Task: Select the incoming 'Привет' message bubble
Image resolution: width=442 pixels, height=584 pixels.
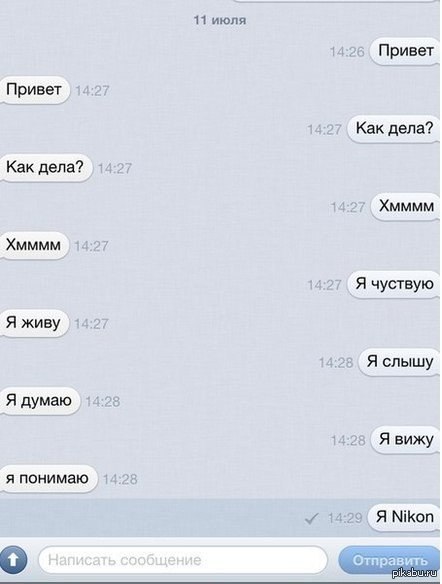Action: pyautogui.click(x=34, y=89)
